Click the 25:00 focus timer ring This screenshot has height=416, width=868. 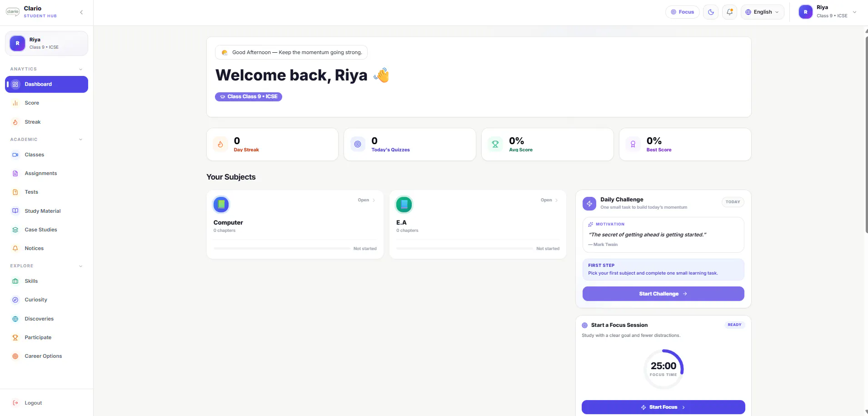[663, 369]
